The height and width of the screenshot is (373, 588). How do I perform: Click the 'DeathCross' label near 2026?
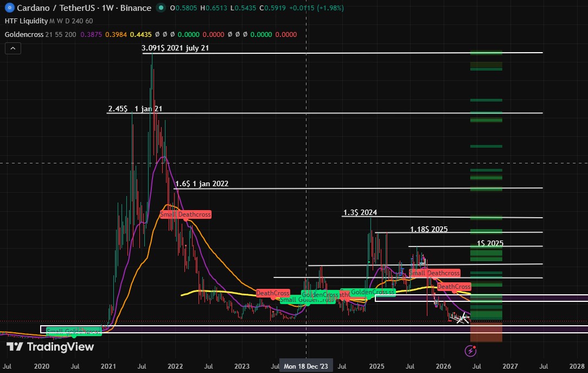tap(454, 287)
